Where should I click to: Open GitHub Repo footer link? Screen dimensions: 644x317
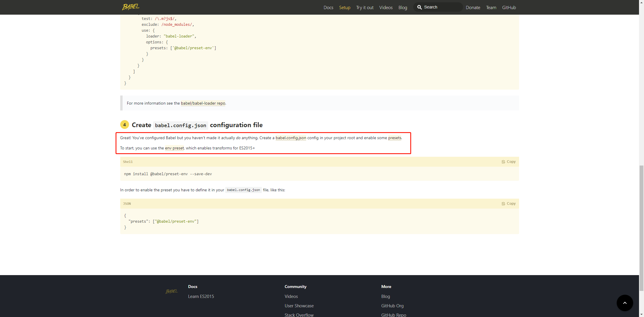point(394,315)
